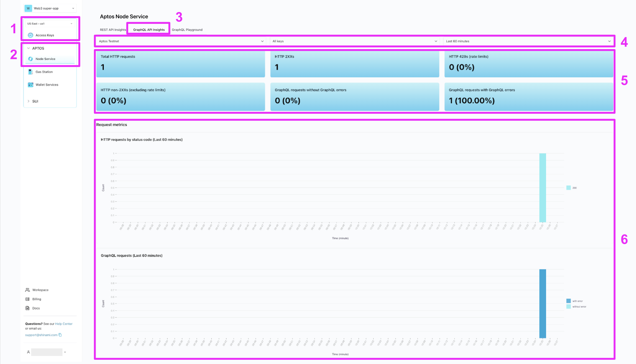Open the All keys filter dropdown

point(354,41)
